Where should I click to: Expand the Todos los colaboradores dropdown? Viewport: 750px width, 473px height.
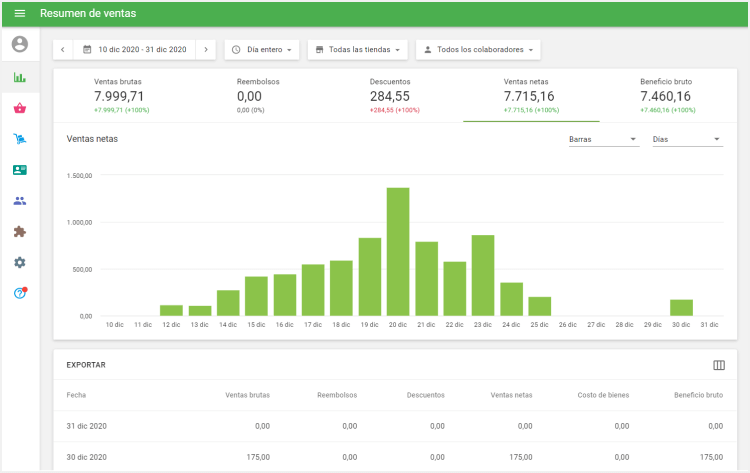click(477, 49)
